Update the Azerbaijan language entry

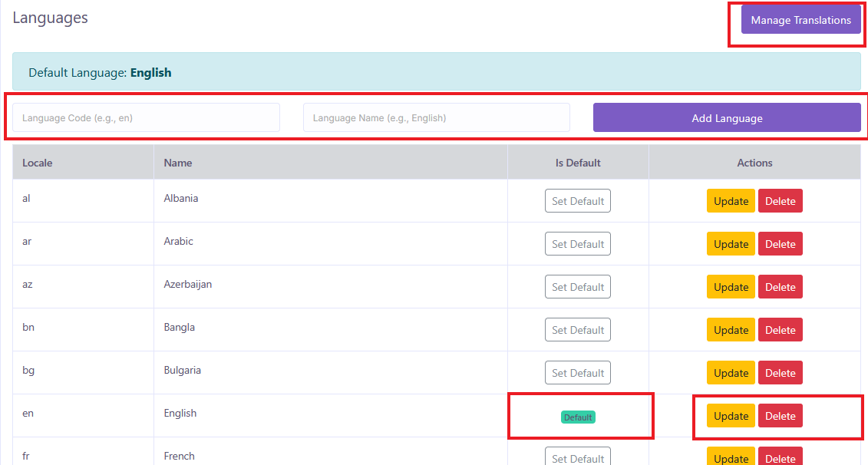click(731, 287)
